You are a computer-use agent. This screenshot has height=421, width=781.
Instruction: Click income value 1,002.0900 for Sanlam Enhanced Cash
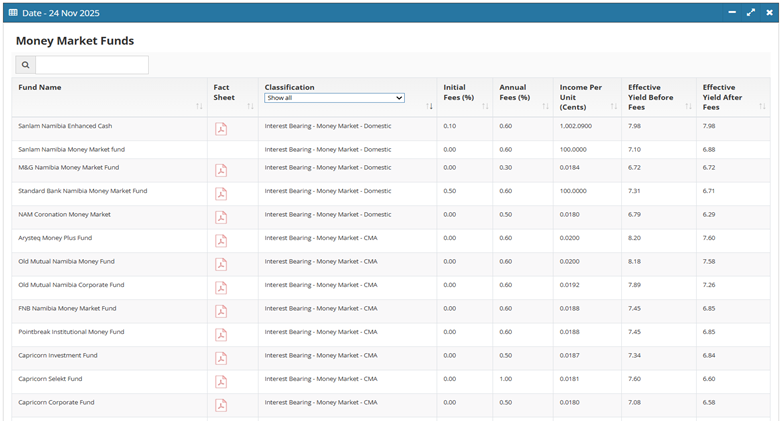click(x=576, y=126)
